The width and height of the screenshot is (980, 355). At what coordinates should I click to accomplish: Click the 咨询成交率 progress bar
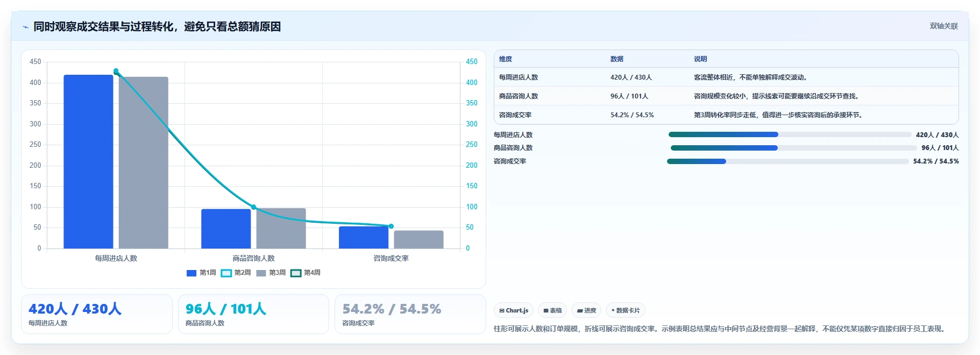pyautogui.click(x=788, y=161)
